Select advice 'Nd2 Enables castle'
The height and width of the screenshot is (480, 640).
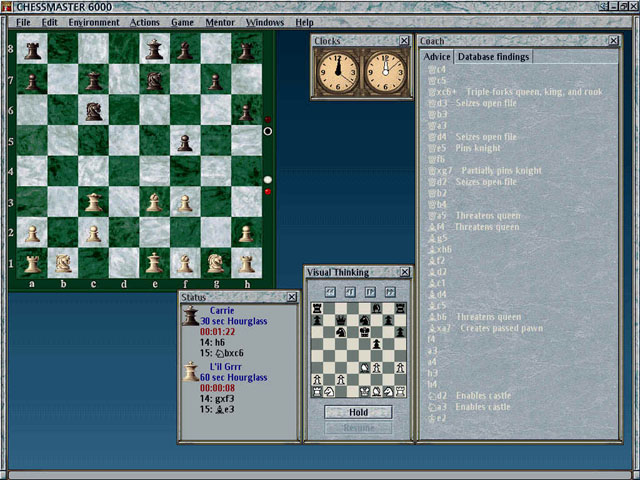469,396
